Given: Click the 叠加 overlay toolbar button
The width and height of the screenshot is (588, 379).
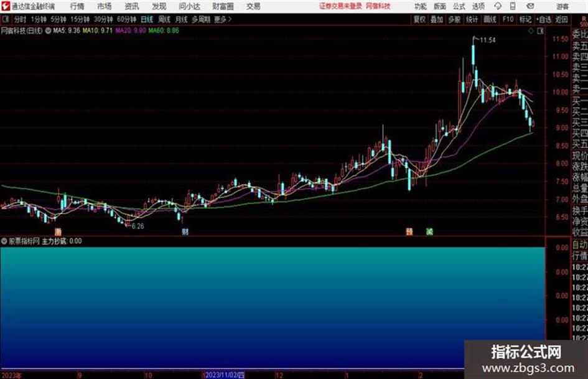Looking at the screenshot, I should (437, 19).
